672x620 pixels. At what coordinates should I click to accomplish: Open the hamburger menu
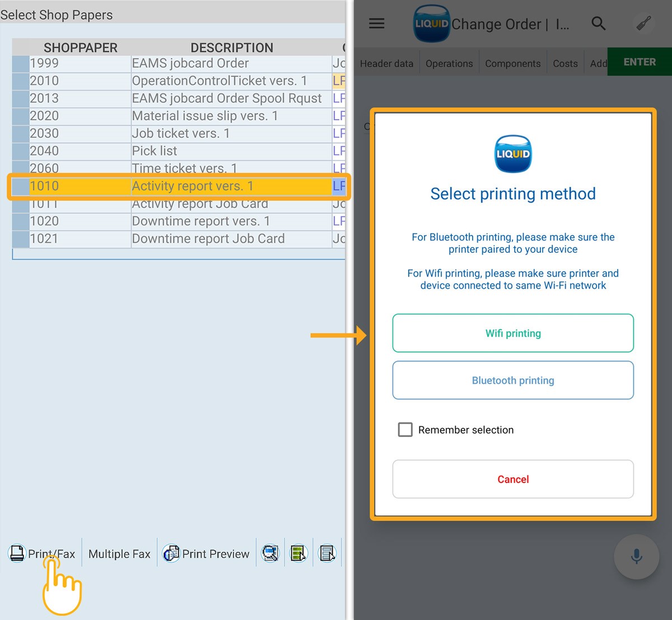point(376,24)
